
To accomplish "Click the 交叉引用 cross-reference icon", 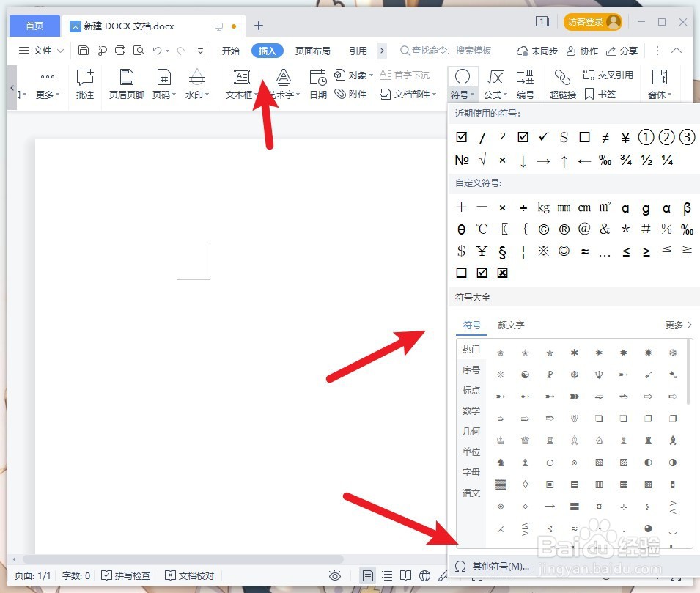I will point(608,75).
